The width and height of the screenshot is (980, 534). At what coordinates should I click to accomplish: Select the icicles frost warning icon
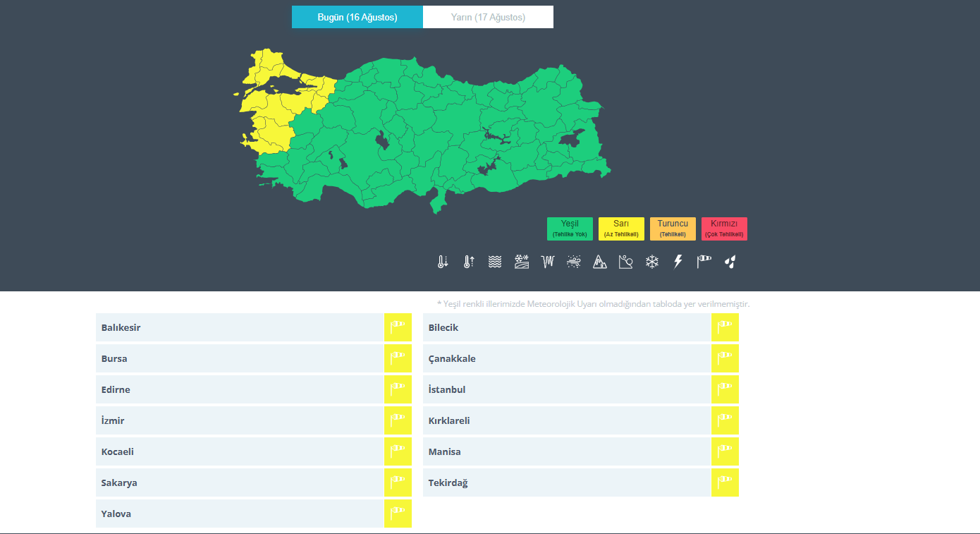pos(548,262)
